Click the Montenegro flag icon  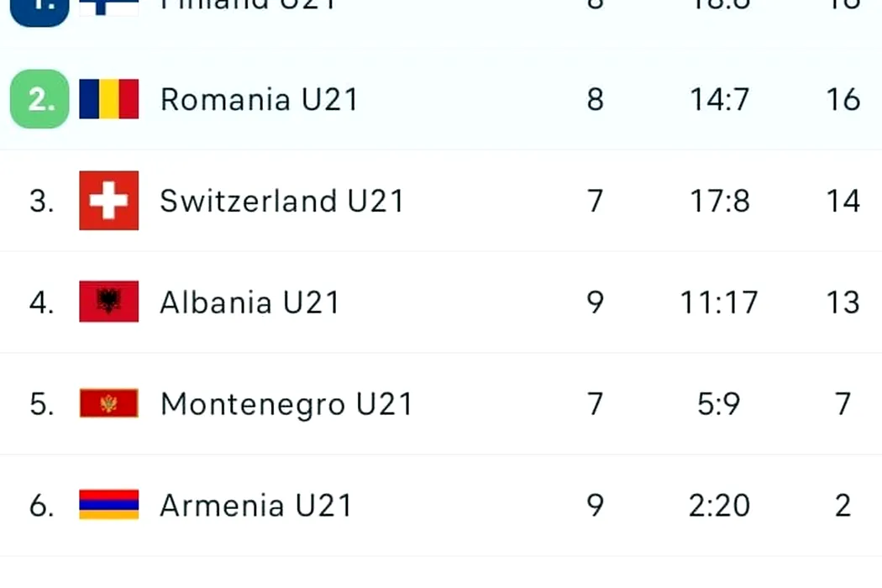(108, 403)
